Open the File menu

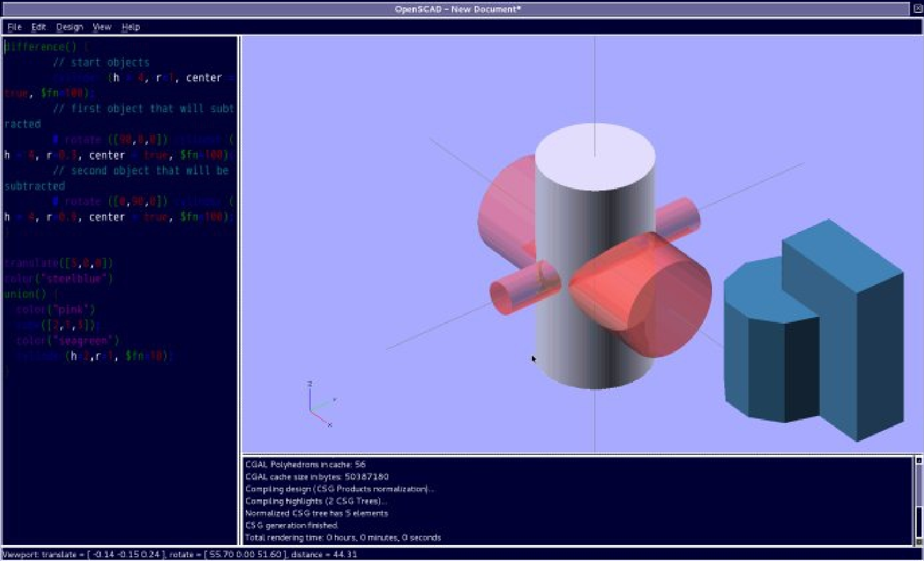pyautogui.click(x=14, y=27)
